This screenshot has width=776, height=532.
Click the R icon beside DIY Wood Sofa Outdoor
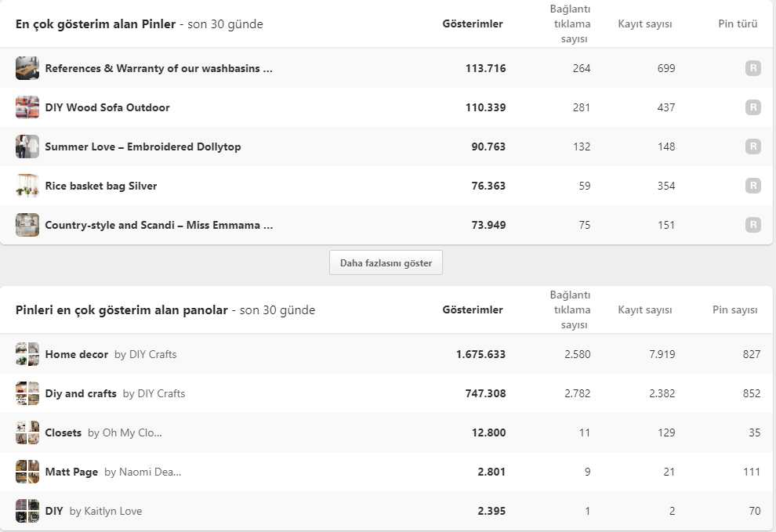[x=752, y=107]
